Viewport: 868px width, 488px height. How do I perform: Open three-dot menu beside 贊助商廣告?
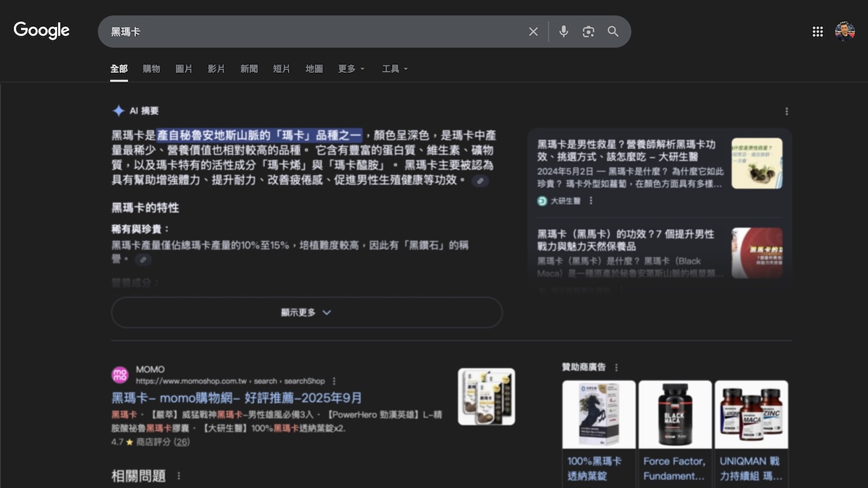(616, 367)
